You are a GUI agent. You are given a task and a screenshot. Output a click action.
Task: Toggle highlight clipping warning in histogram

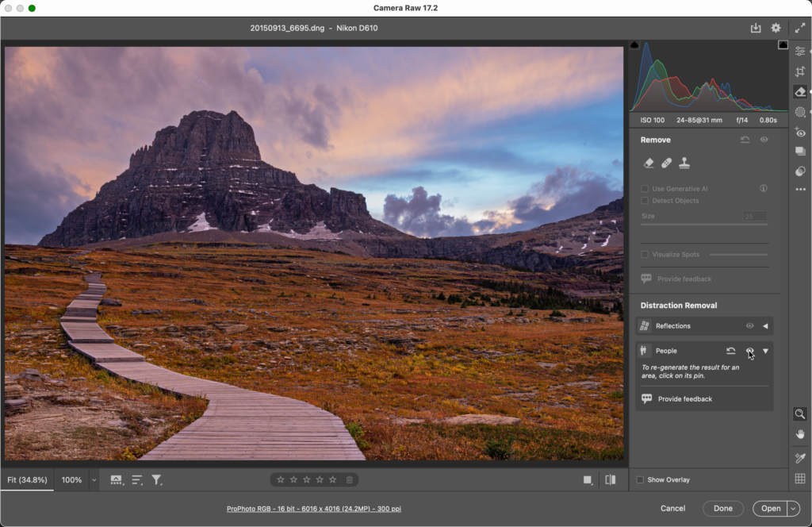[783, 45]
